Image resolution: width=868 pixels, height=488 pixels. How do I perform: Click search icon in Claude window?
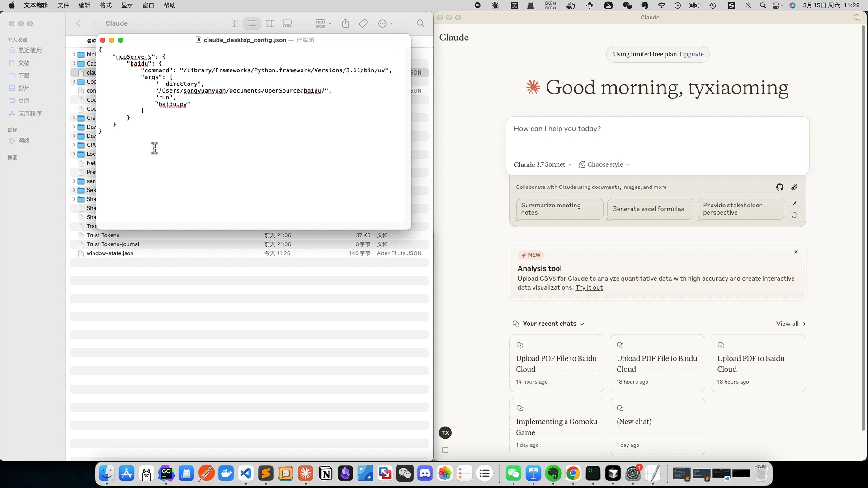(x=857, y=18)
